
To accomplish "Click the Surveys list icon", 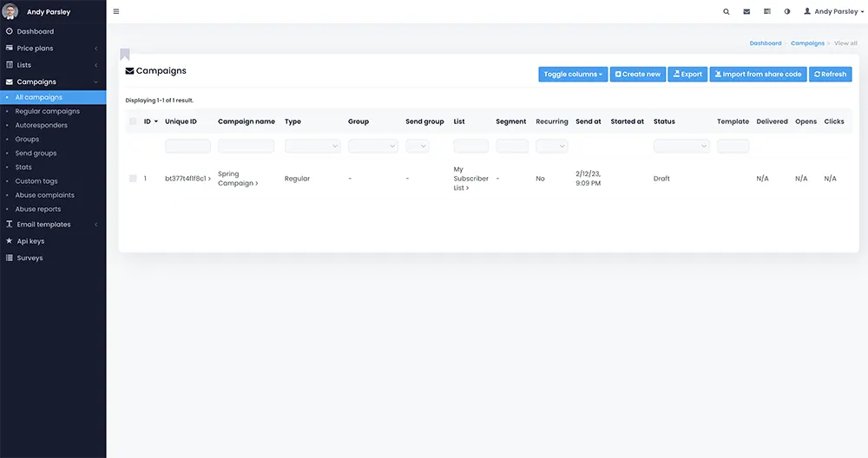I will click(x=9, y=258).
